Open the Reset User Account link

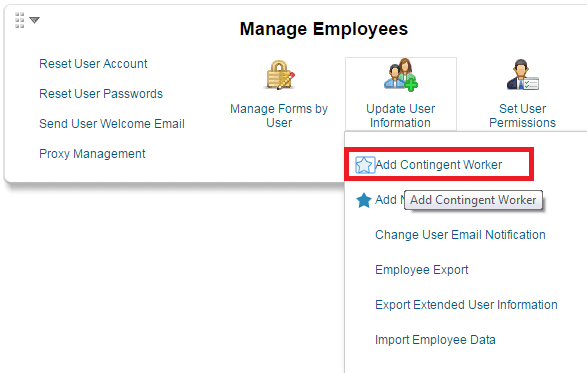93,64
